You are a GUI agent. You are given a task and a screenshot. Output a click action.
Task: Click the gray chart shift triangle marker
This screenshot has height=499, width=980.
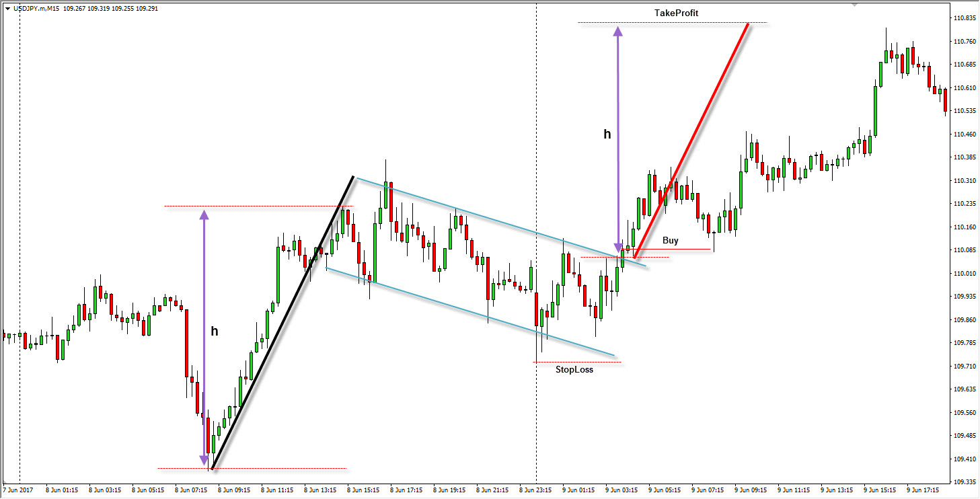pos(855,4)
